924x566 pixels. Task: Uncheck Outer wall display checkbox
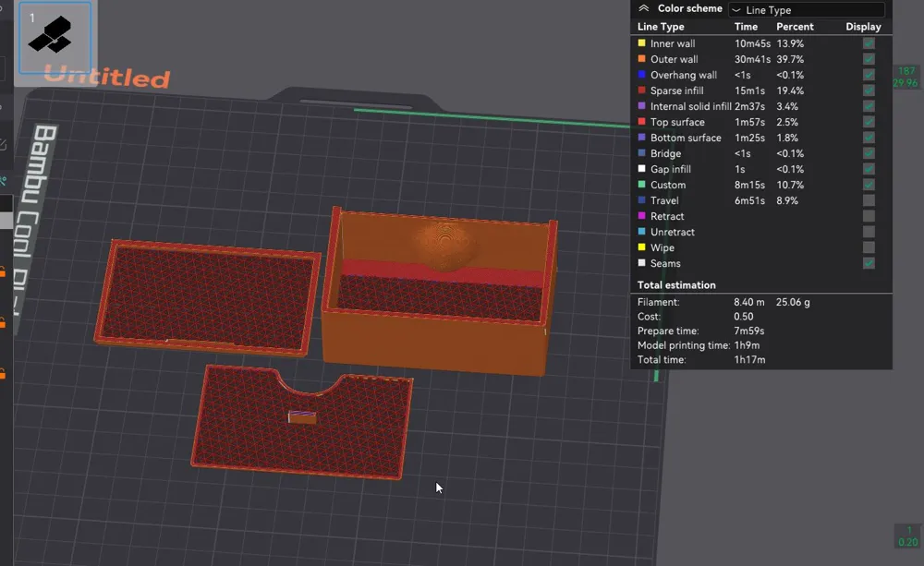(869, 59)
